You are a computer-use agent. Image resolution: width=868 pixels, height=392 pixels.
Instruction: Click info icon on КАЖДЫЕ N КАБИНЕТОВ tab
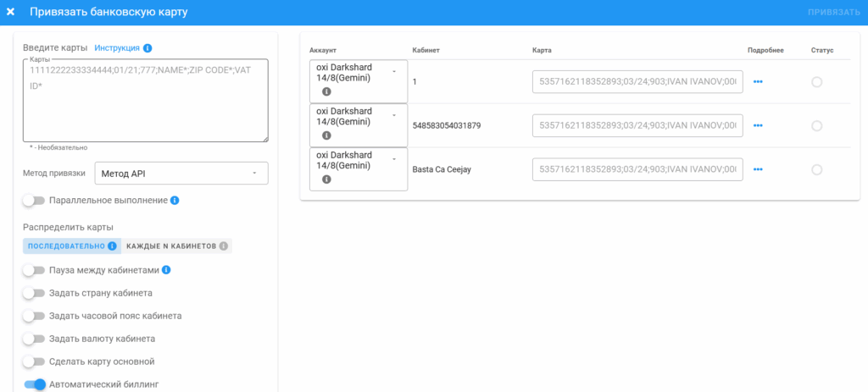223,246
